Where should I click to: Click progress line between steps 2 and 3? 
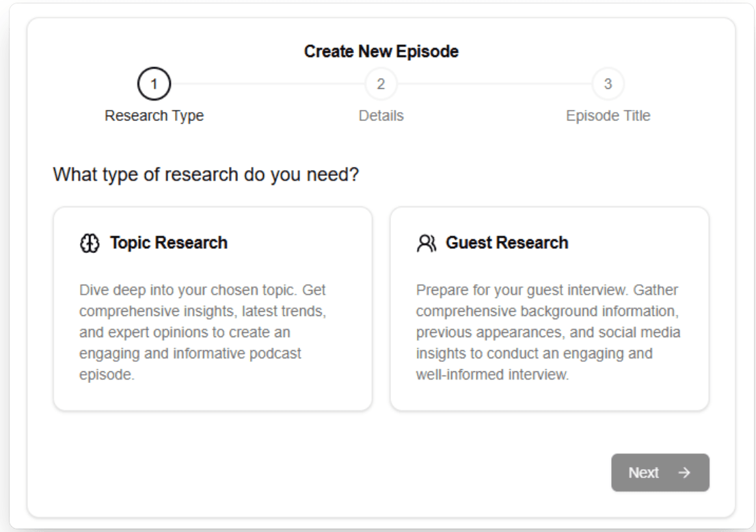coord(494,84)
